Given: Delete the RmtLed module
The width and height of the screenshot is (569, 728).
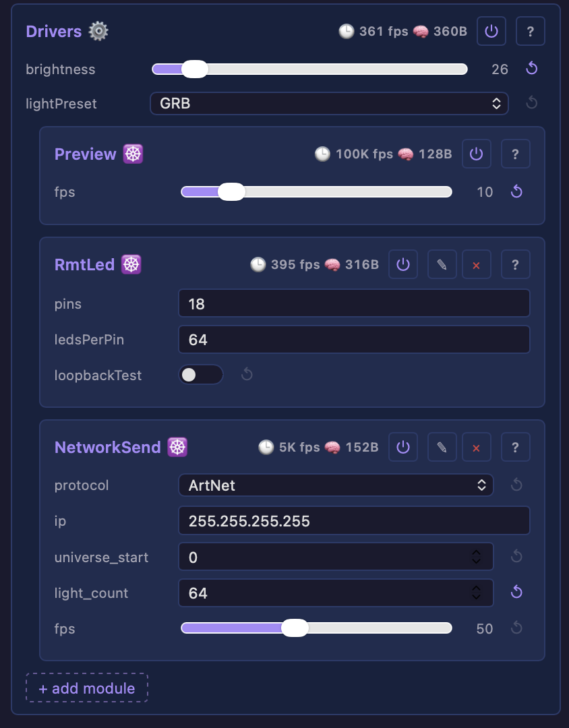Looking at the screenshot, I should pyautogui.click(x=476, y=264).
